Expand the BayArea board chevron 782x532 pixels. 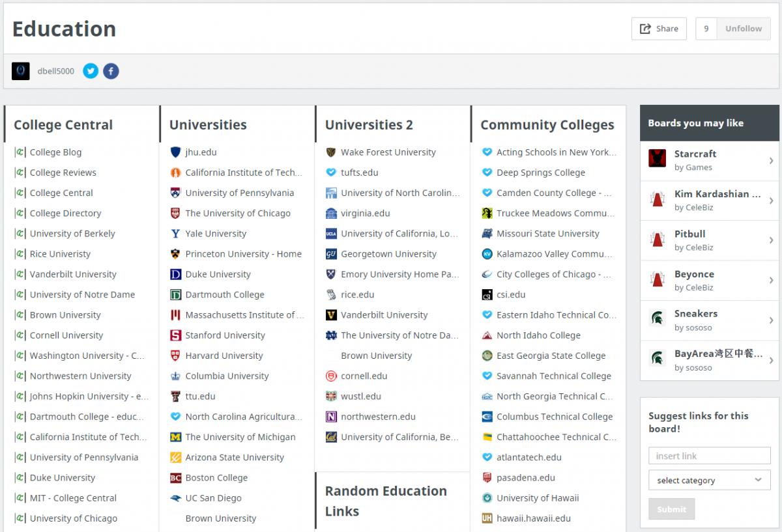(771, 360)
